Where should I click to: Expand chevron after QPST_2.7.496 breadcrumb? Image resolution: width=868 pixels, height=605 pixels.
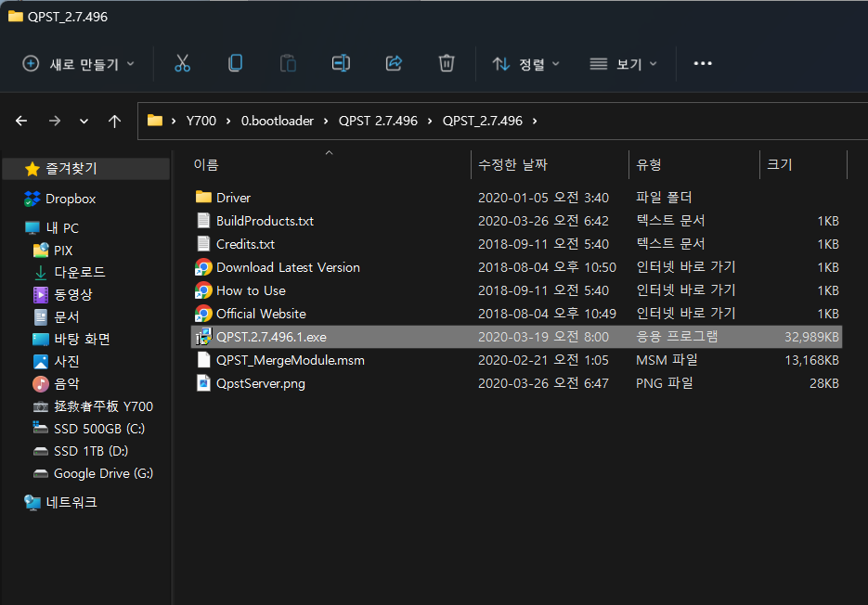[x=535, y=121]
